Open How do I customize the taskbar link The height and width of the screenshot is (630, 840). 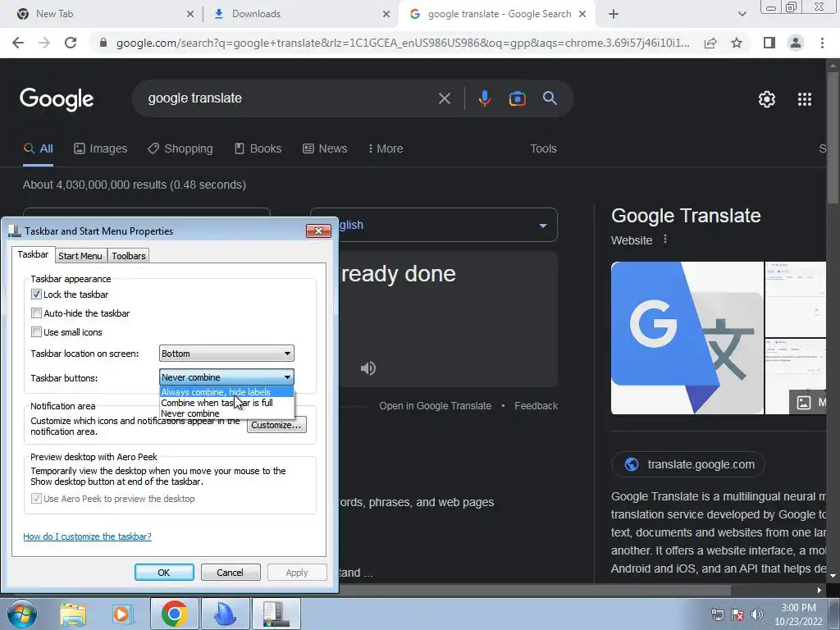click(87, 536)
